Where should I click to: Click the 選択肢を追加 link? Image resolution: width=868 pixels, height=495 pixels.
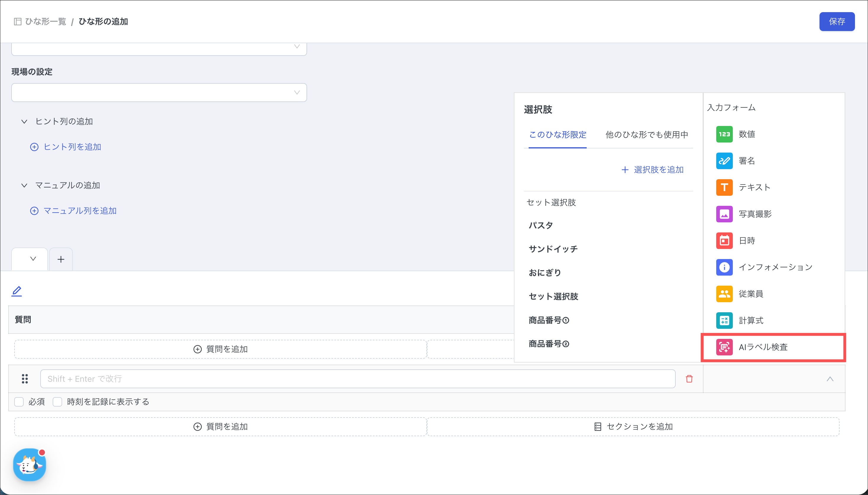click(x=653, y=170)
